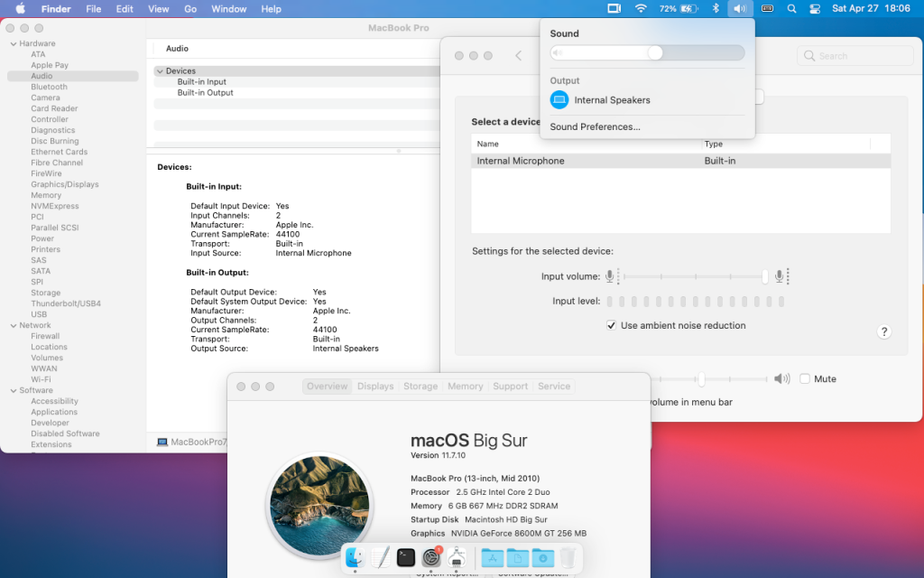The height and width of the screenshot is (578, 924).
Task: Click the System Preferences Dock icon
Action: point(431,558)
